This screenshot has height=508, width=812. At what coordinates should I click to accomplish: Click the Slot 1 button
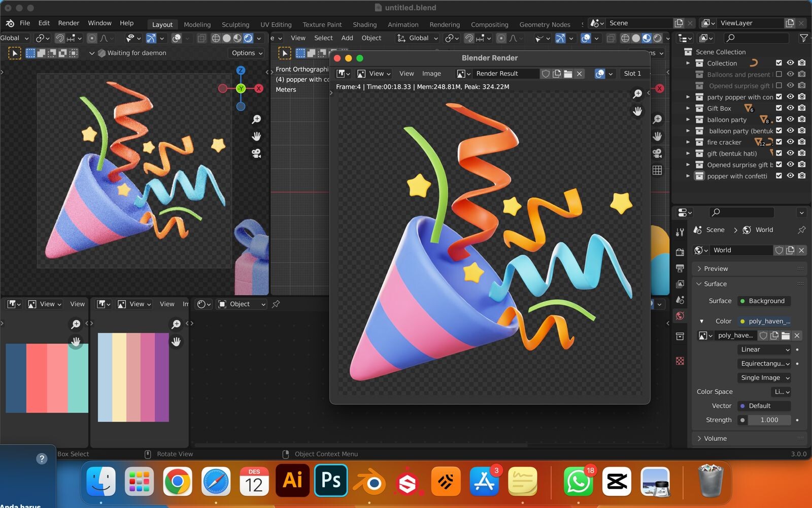(632, 74)
